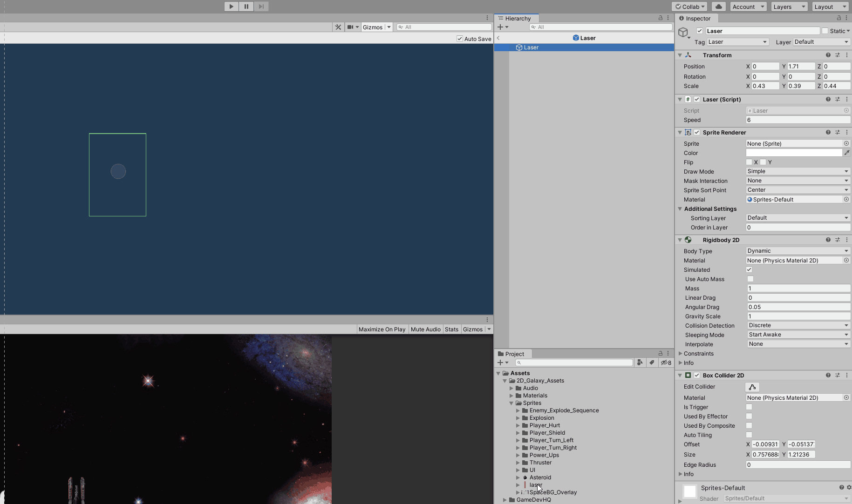Toggle Flip X checkbox
Viewport: 852px width, 504px height.
pos(749,162)
